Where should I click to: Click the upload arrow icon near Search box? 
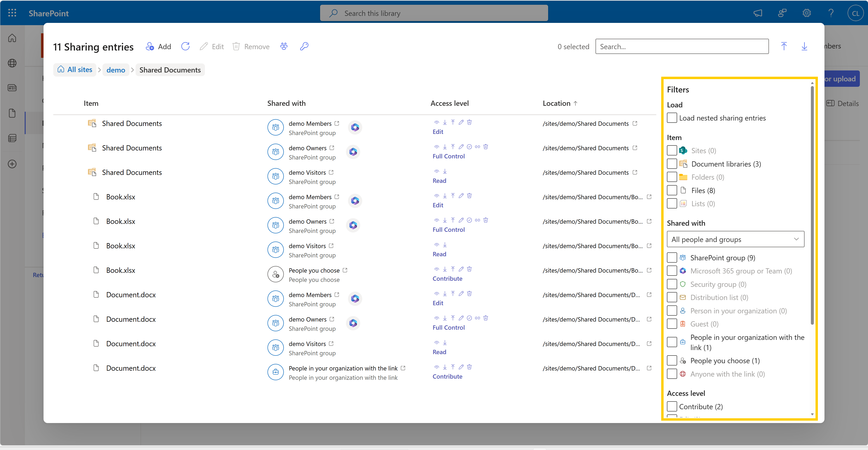coord(784,46)
